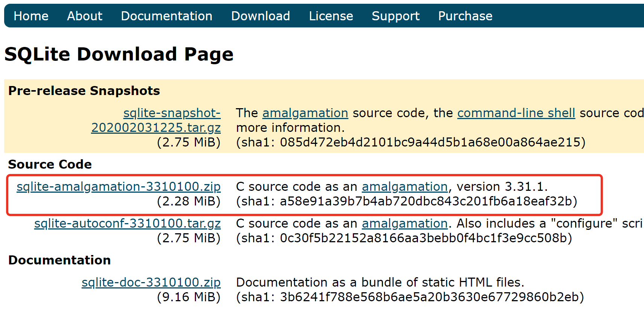Download sqlite-doc-3310100.zip

[151, 282]
